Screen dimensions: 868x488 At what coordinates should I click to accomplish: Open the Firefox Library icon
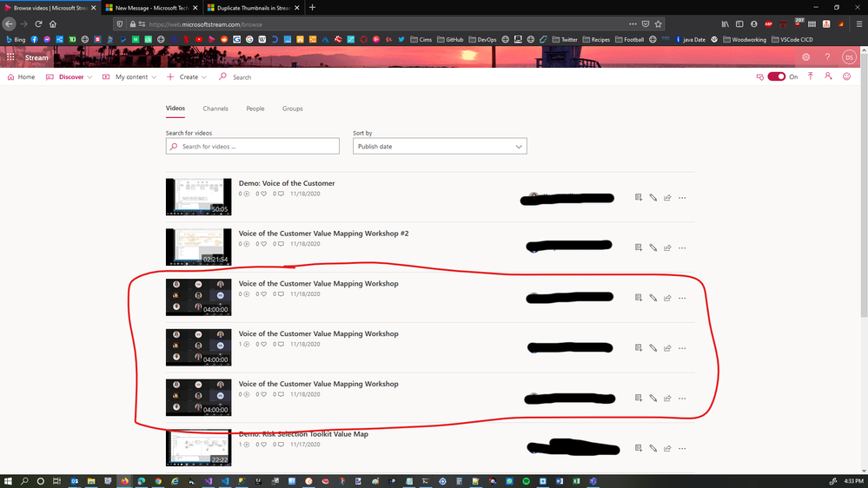pyautogui.click(x=726, y=23)
